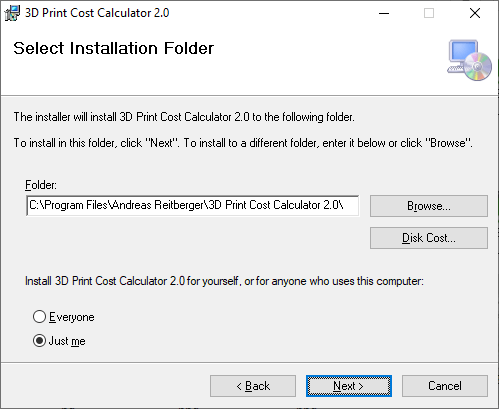
Task: Click the sentence starting The installer will install
Action: click(184, 117)
